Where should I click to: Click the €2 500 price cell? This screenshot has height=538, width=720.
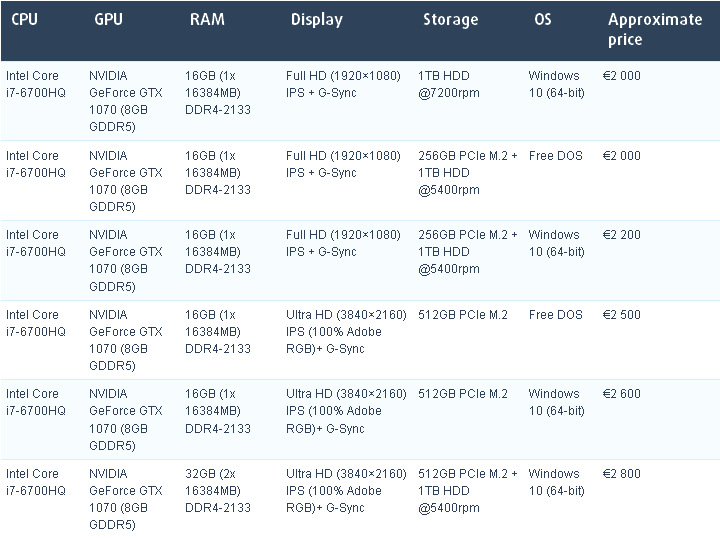click(x=622, y=315)
